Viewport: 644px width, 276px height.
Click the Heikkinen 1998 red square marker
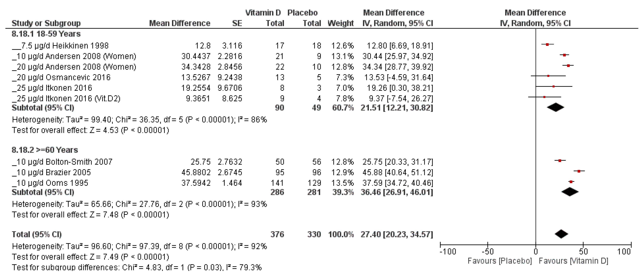click(547, 45)
